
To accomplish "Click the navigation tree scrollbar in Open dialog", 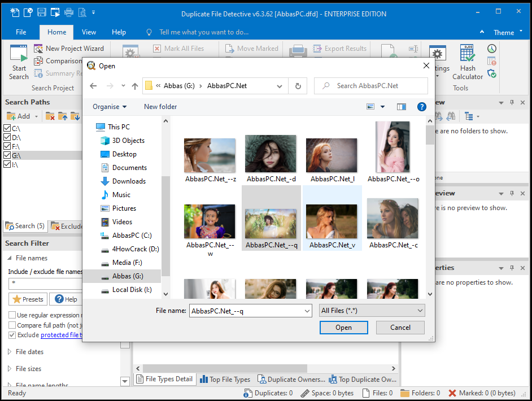I will pyautogui.click(x=165, y=225).
